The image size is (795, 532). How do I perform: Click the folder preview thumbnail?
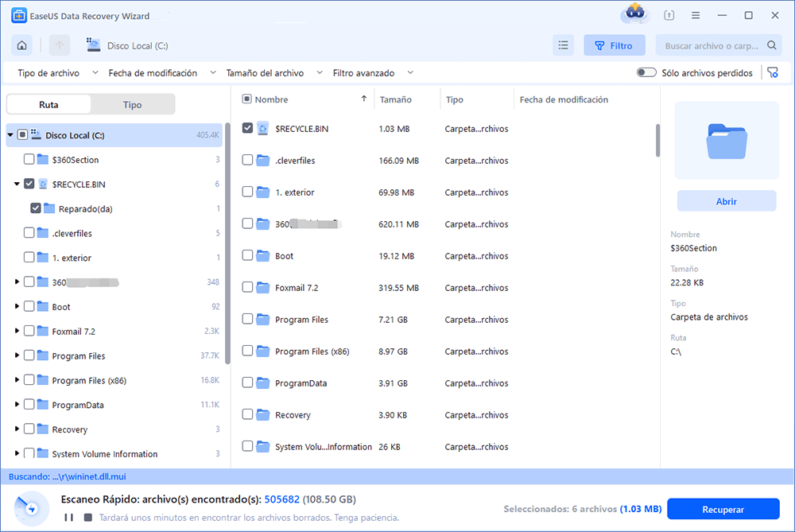(x=726, y=141)
